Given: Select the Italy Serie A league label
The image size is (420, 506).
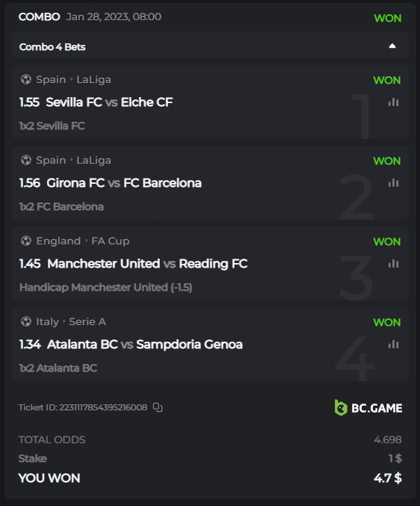Looking at the screenshot, I should click(71, 321).
